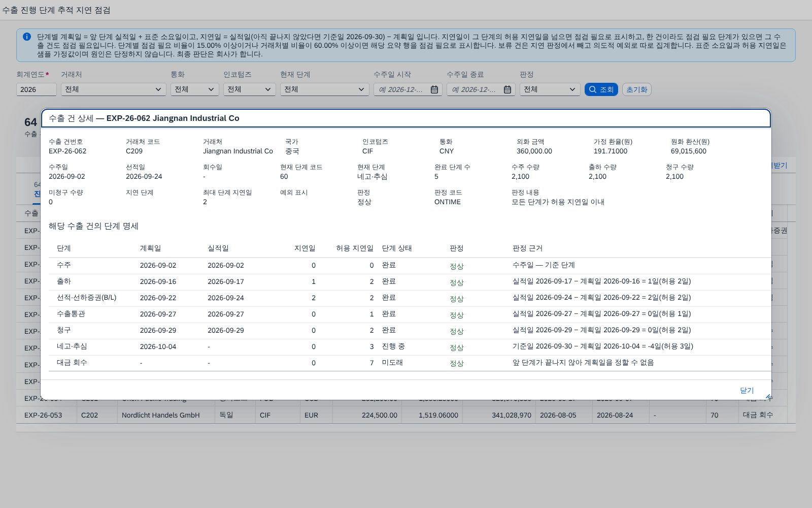The height and width of the screenshot is (508, 812).
Task: Open calendar picker for 수주일 시작
Action: point(434,89)
